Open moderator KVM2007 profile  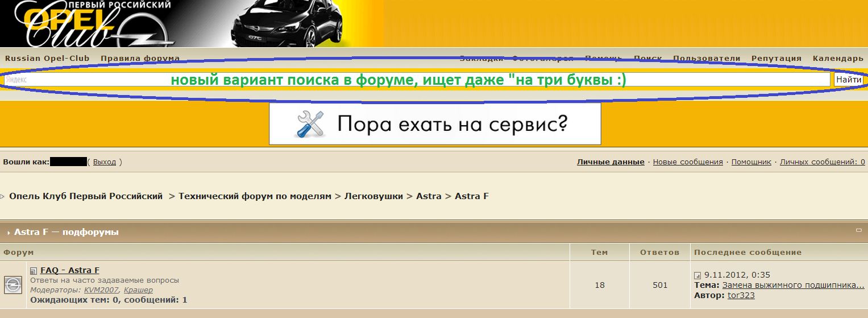click(101, 290)
